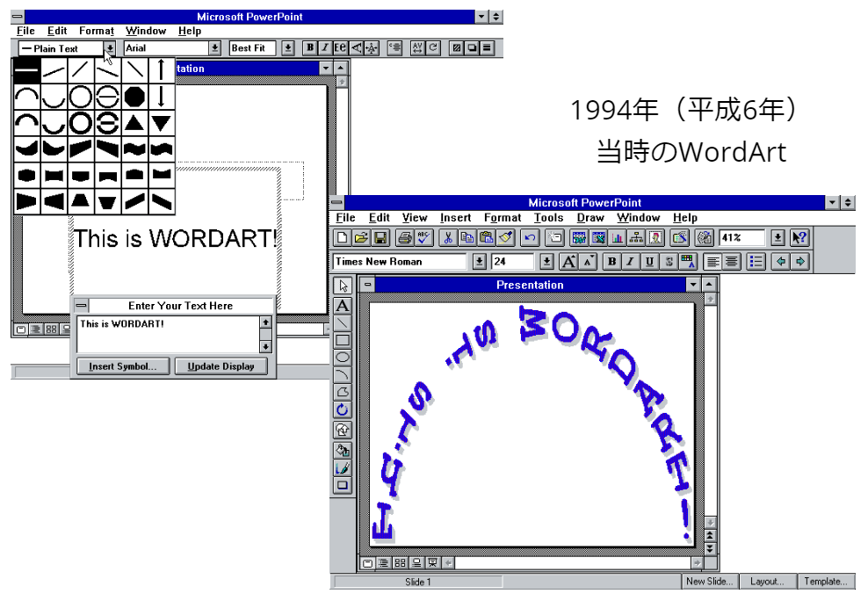The width and height of the screenshot is (868, 601).
Task: Click the New Slide... button
Action: (709, 582)
